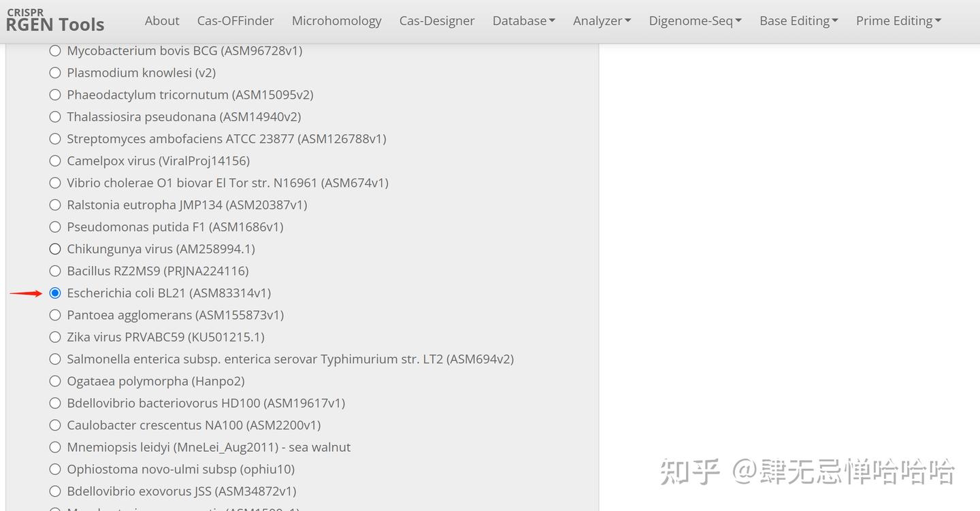The height and width of the screenshot is (511, 980).
Task: Navigate to Cas-Designer
Action: point(437,20)
